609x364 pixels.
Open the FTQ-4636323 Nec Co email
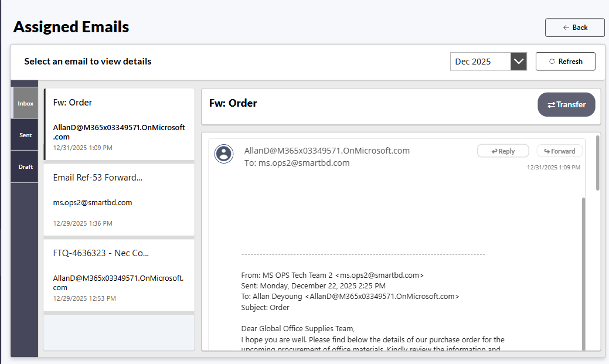118,274
